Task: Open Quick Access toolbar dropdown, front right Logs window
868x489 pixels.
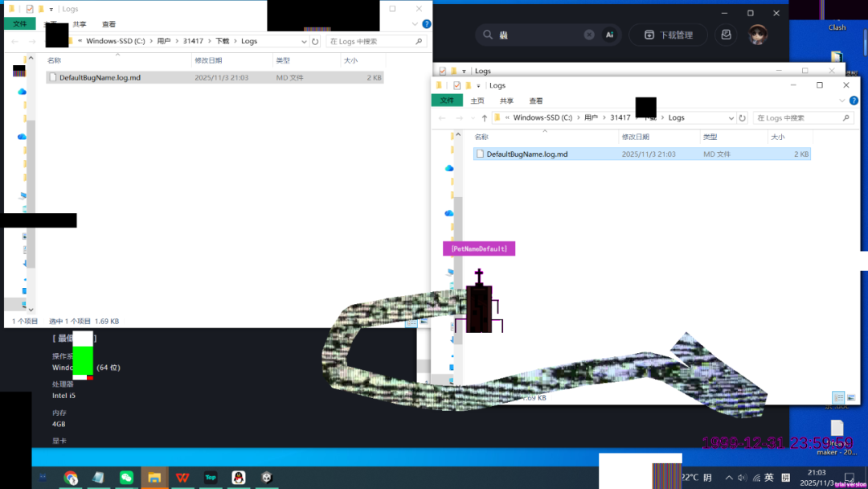Action: click(x=478, y=86)
